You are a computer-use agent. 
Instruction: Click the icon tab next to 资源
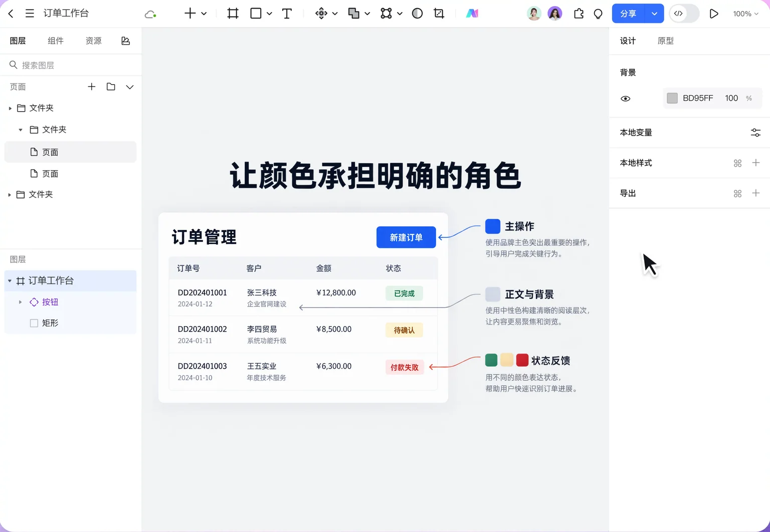(x=125, y=41)
